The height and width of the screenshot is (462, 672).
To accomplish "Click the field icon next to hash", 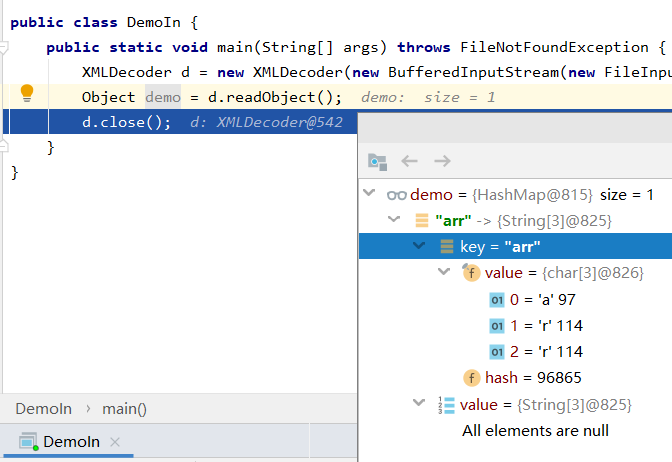I will coord(471,378).
